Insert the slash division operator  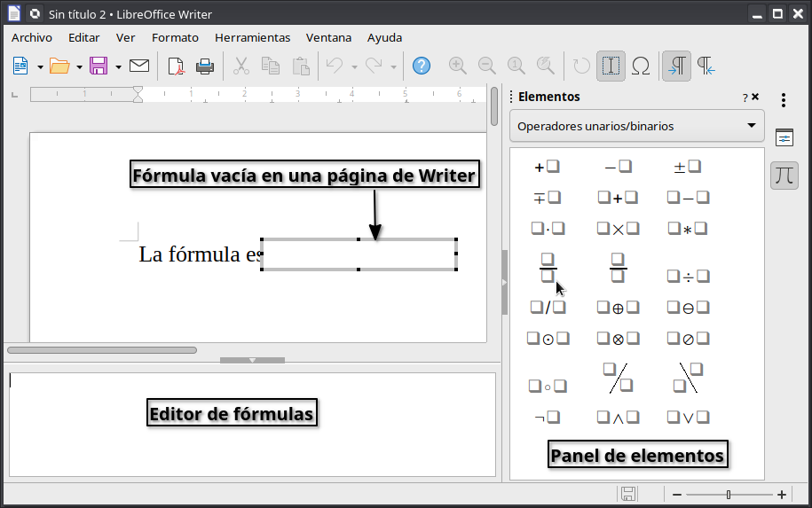pos(548,308)
